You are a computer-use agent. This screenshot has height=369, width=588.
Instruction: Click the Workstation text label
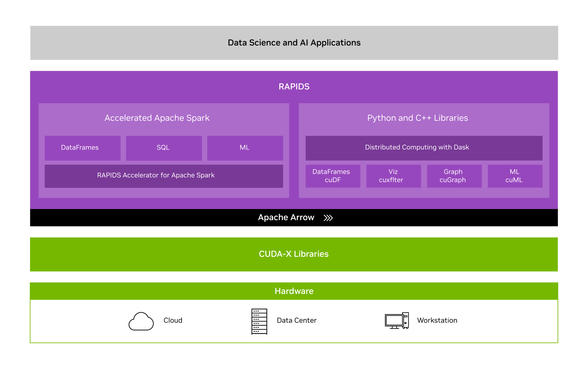[437, 320]
